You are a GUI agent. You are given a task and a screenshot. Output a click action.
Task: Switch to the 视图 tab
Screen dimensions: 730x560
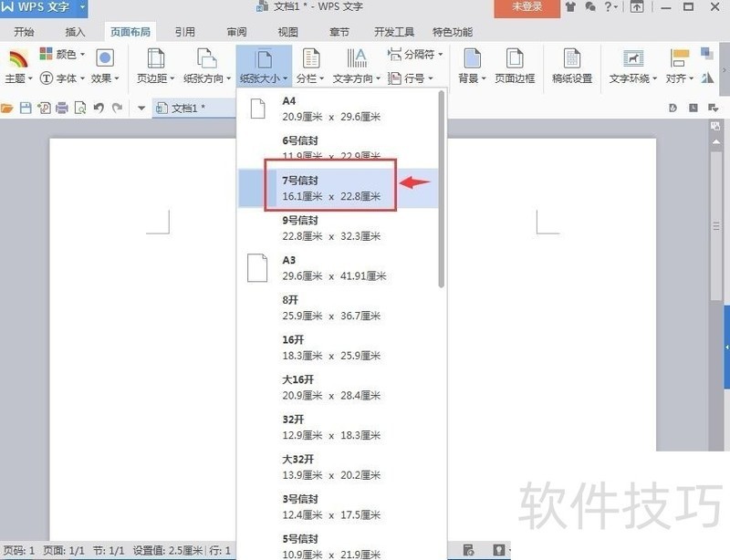287,32
